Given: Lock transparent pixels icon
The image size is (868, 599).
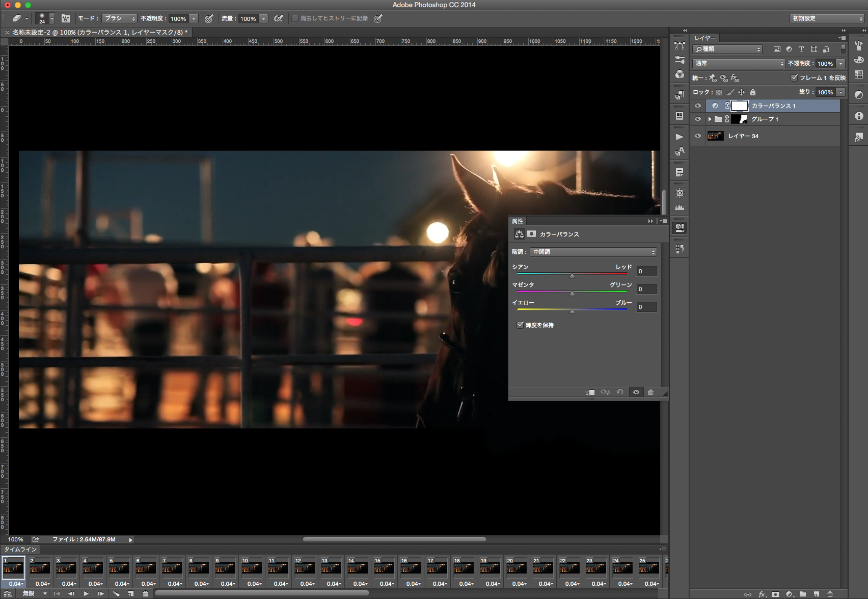Looking at the screenshot, I should (x=719, y=92).
